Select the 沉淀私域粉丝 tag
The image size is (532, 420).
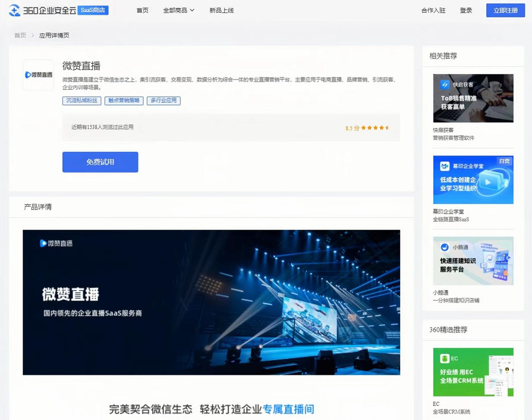82,101
